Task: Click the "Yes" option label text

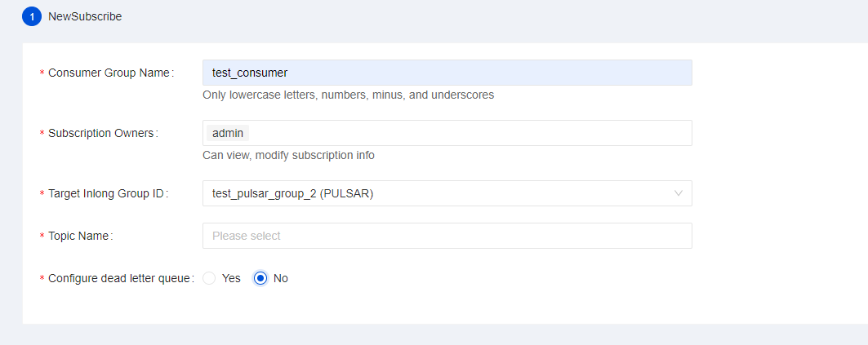Action: (231, 278)
